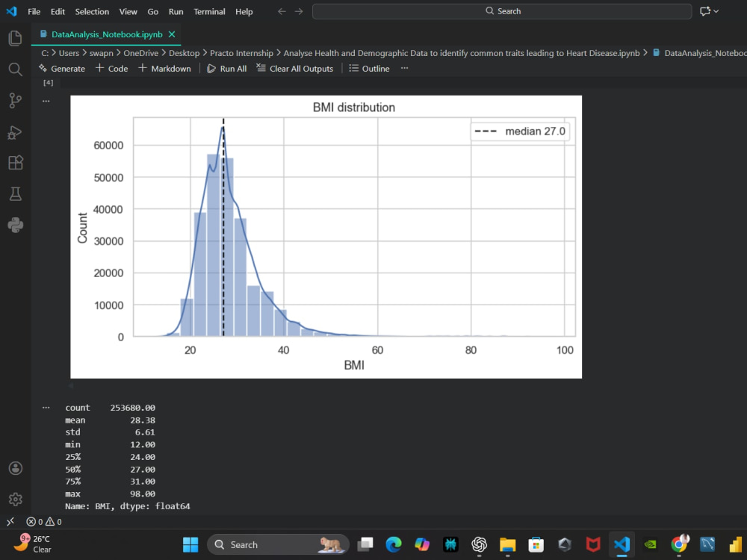Image resolution: width=747 pixels, height=560 pixels.
Task: Open plot output cell actions ellipsis
Action: point(46,101)
